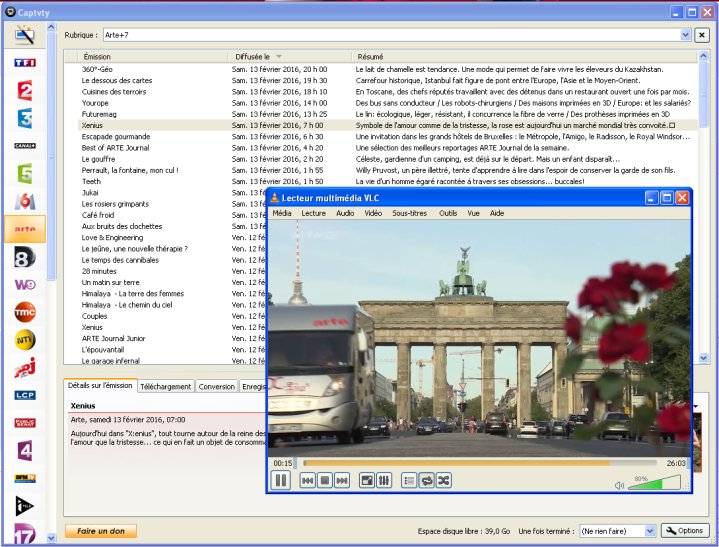Switch to the Détails sur l'émission tab
The image size is (719, 547).
point(100,386)
